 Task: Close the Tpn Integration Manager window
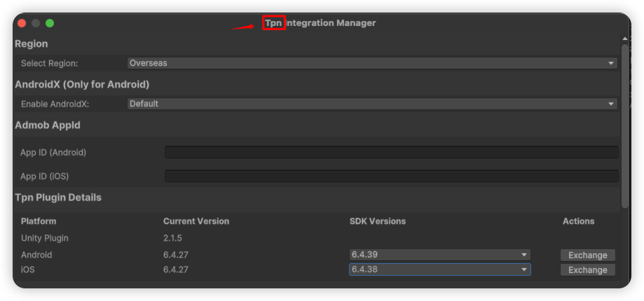[x=22, y=23]
